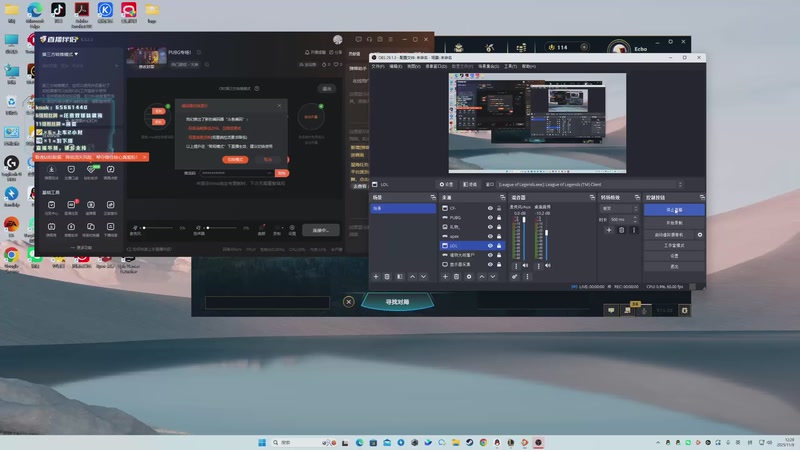
Task: Open 工具(T) menu in OBS
Action: pos(511,66)
